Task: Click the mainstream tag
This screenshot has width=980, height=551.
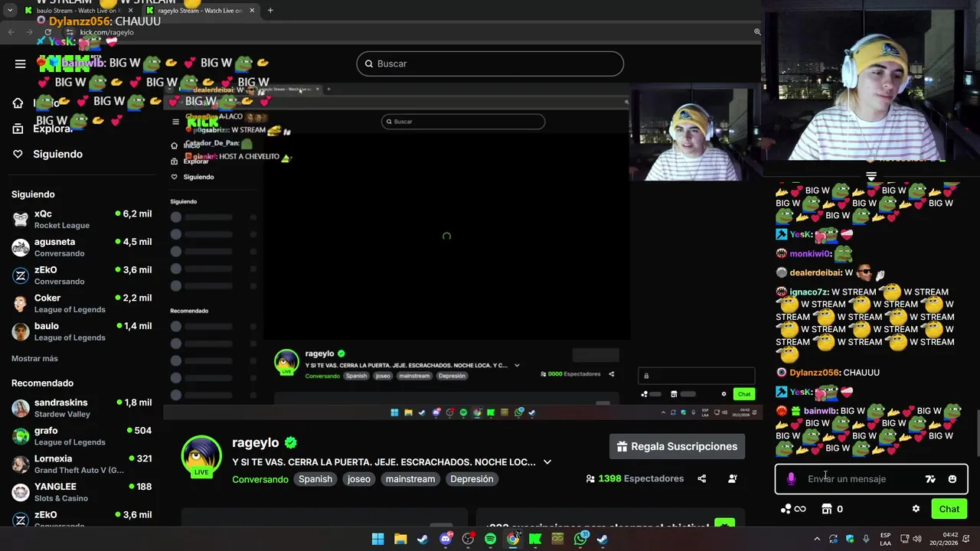Action: tap(410, 479)
